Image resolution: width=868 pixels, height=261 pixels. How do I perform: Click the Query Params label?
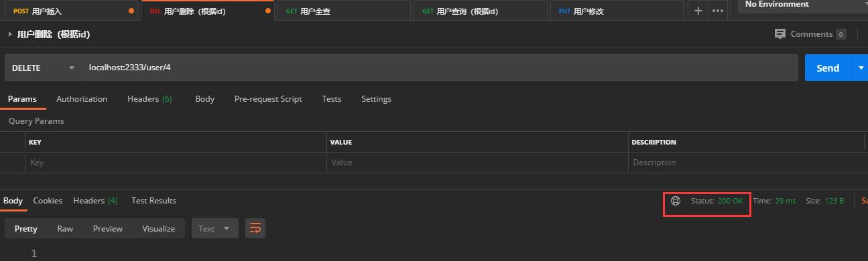coord(36,121)
